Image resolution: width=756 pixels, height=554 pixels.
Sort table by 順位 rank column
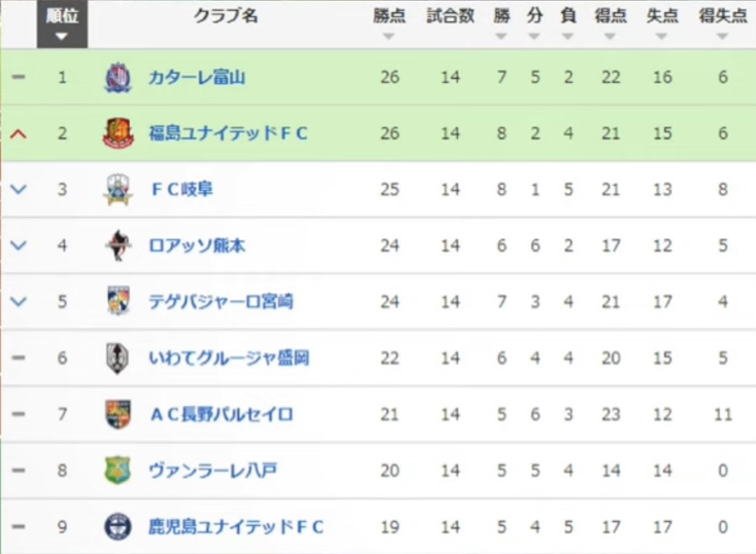(x=62, y=24)
